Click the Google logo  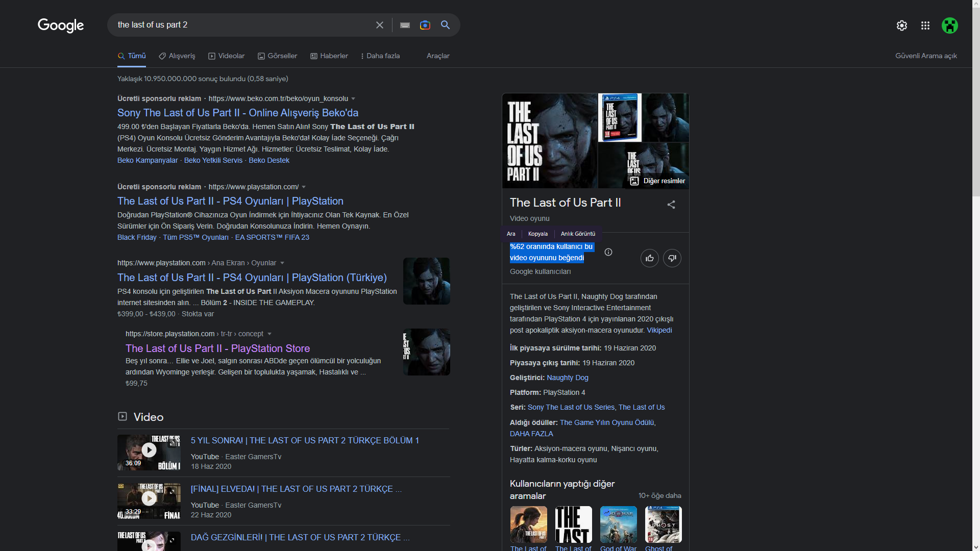(61, 26)
